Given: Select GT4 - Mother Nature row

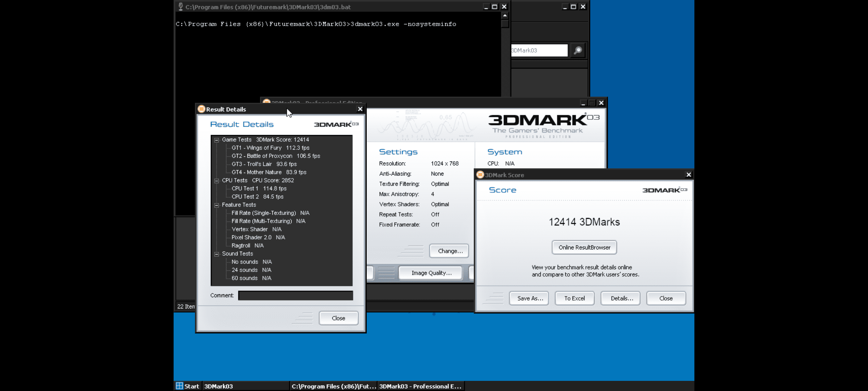Looking at the screenshot, I should [x=269, y=172].
